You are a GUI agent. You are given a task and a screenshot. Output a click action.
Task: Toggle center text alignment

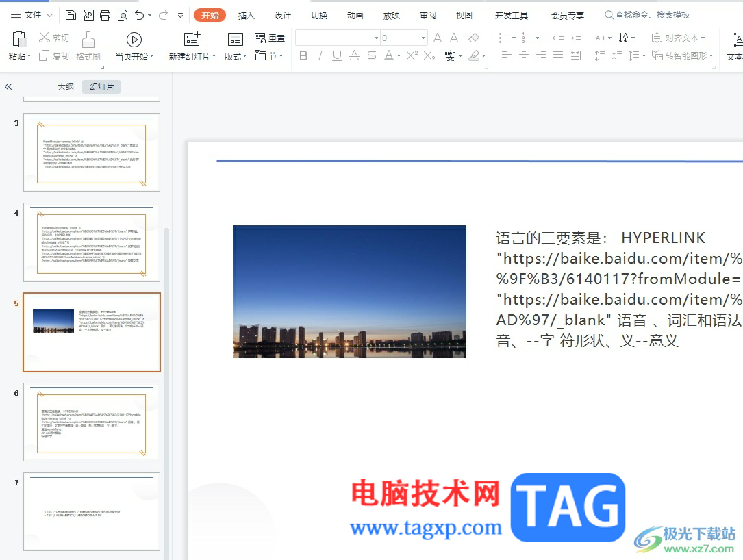[x=524, y=56]
